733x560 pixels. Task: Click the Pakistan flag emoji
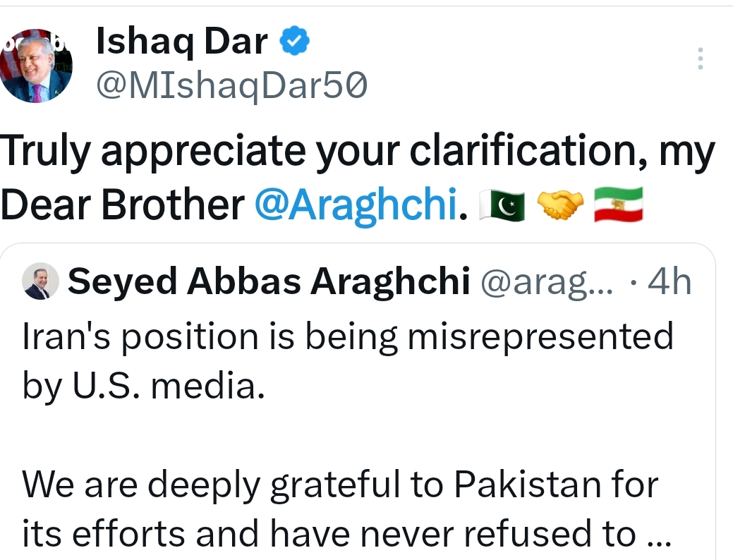(502, 205)
